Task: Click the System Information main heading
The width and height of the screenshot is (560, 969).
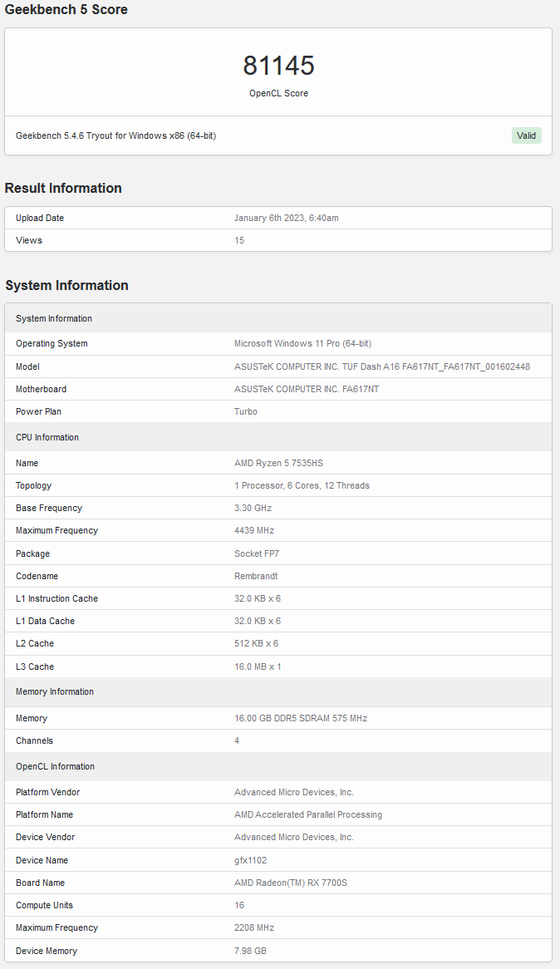Action: (66, 285)
